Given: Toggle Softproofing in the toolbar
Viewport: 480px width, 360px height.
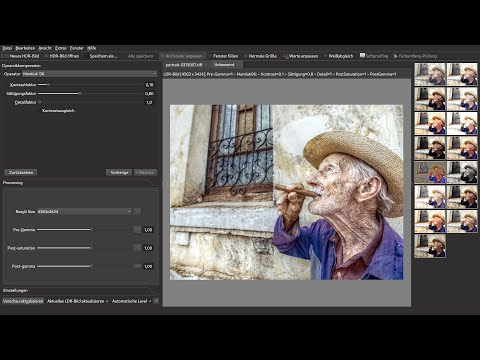Looking at the screenshot, I should [x=374, y=56].
